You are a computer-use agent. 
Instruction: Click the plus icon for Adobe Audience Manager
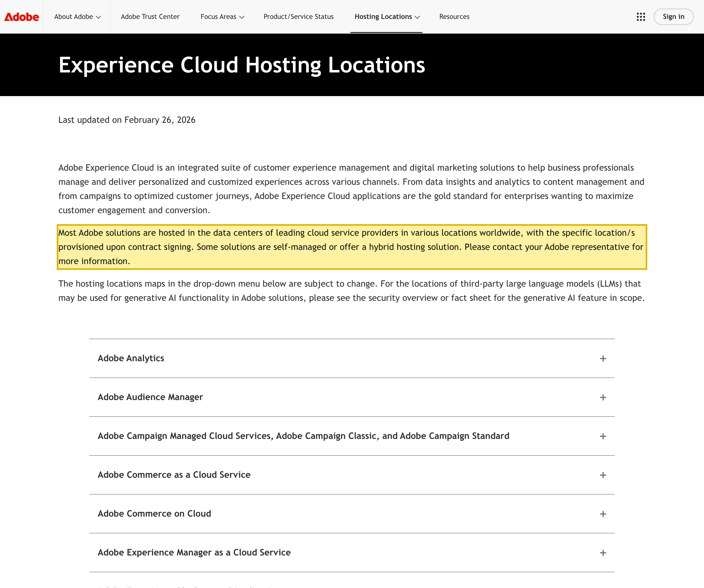[603, 397]
